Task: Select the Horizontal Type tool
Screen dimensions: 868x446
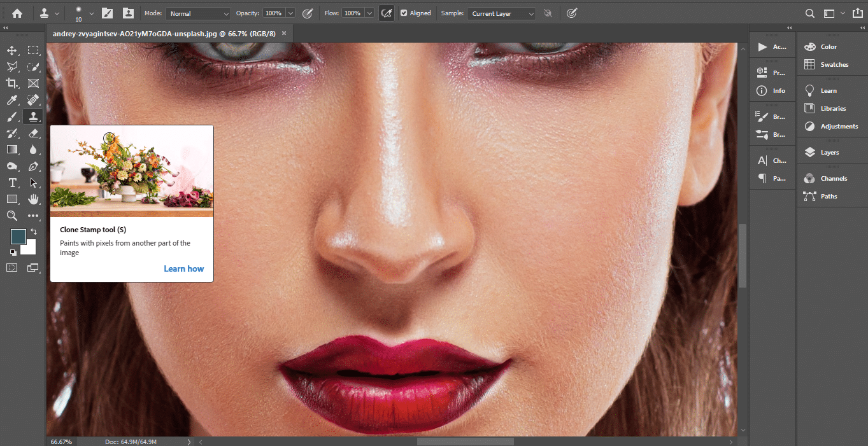Action: pyautogui.click(x=11, y=183)
